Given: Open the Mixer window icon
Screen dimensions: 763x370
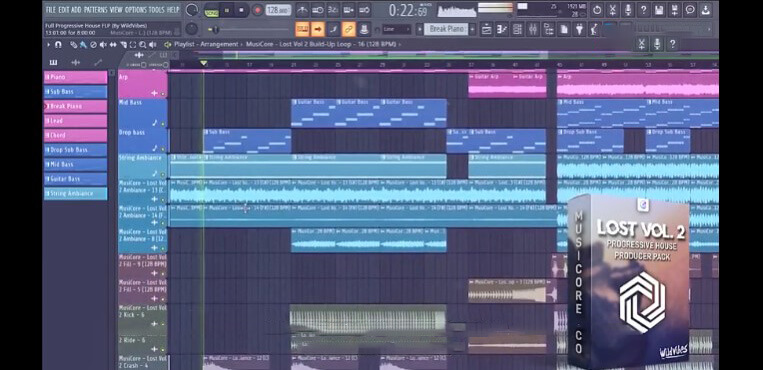Looking at the screenshot, I should [x=533, y=30].
